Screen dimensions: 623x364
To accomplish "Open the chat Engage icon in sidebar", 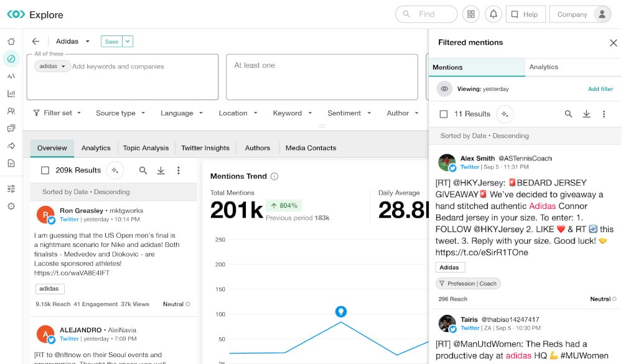I will tap(11, 128).
